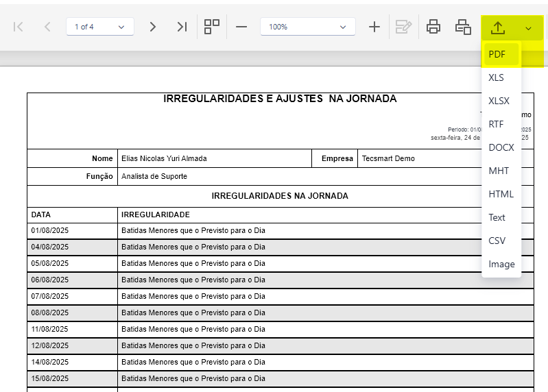This screenshot has width=548, height=392.
Task: Click irregularity text in 15/08/2025 row
Action: [x=193, y=378]
